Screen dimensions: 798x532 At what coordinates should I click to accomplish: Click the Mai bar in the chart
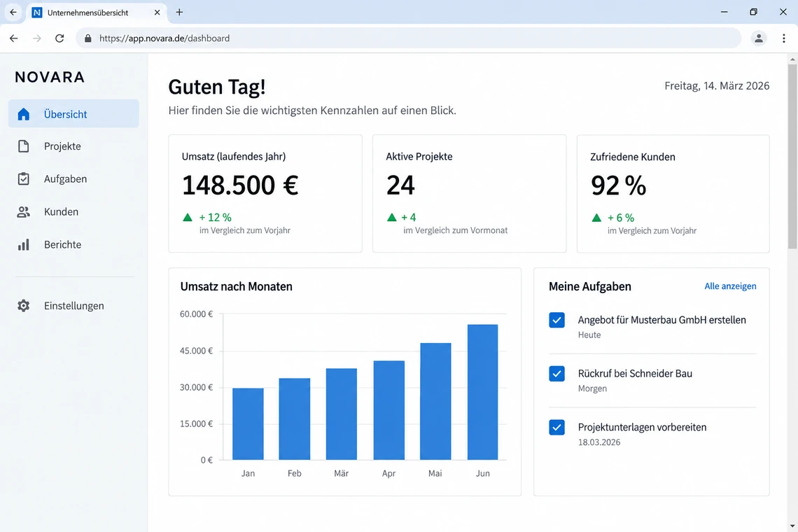[x=435, y=401]
